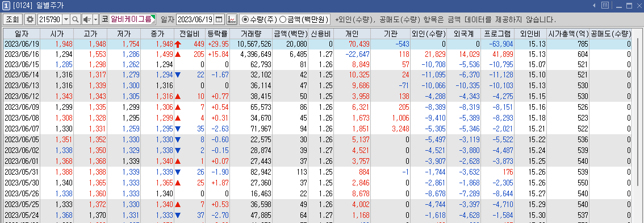Click the magnifier stock search icon
The width and height of the screenshot is (644, 223).
[x=75, y=19]
